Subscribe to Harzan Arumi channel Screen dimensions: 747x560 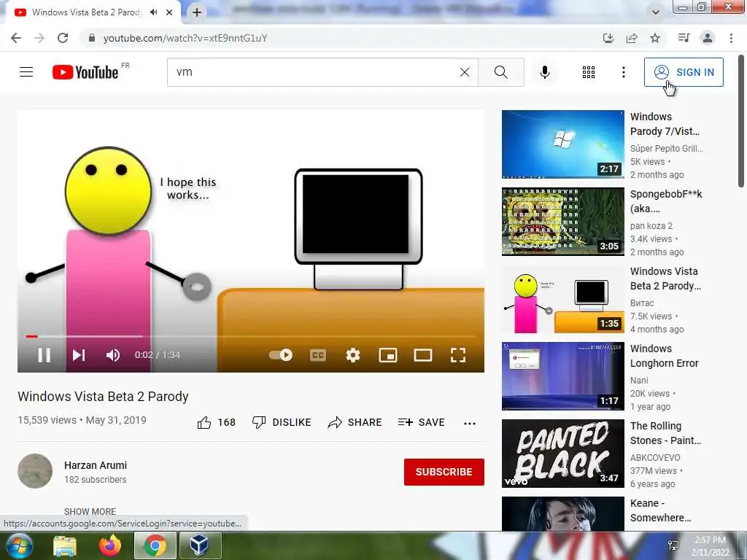tap(444, 472)
